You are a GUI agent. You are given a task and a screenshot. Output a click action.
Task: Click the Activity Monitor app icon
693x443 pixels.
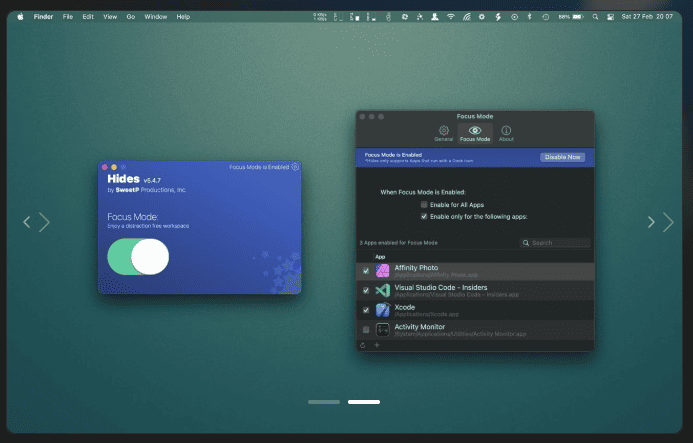(382, 329)
